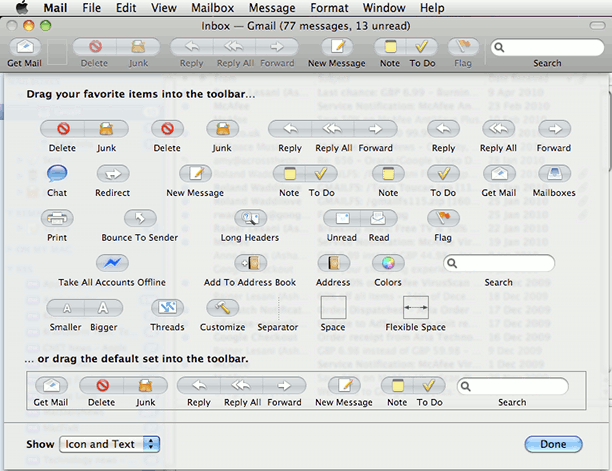Image resolution: width=612 pixels, height=471 pixels.
Task: Select the standalone Junk icon
Action: coord(222,129)
